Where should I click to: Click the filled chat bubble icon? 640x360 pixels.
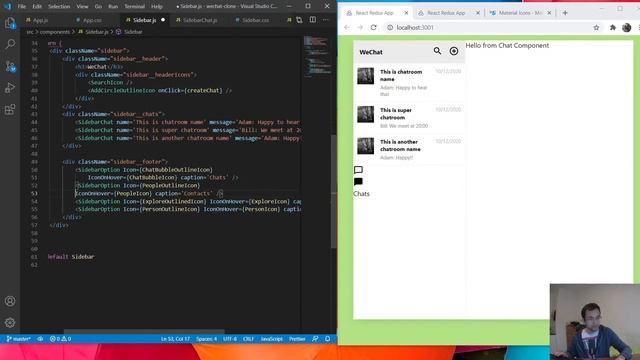(x=358, y=182)
